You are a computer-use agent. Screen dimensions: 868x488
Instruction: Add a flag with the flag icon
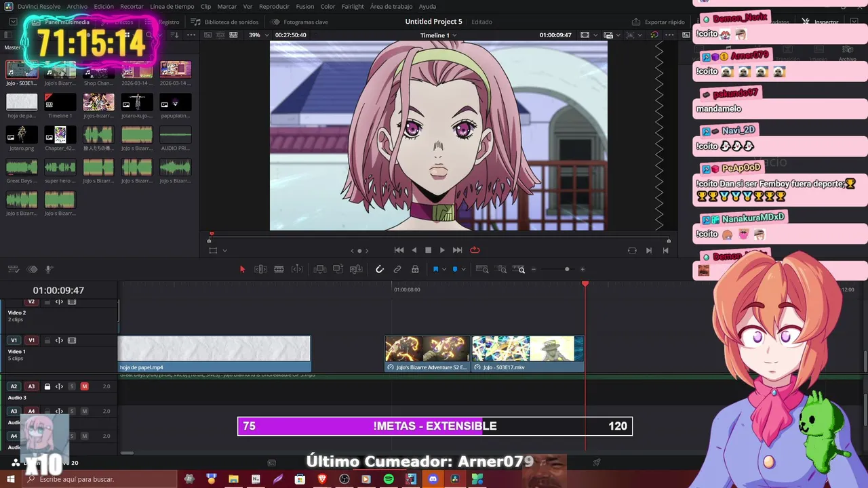pyautogui.click(x=435, y=269)
